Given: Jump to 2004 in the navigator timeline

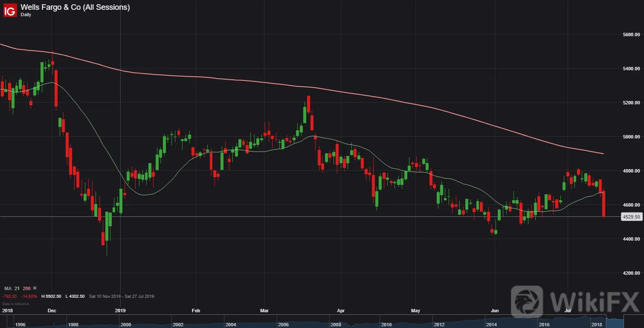Looking at the screenshot, I should (x=231, y=325).
